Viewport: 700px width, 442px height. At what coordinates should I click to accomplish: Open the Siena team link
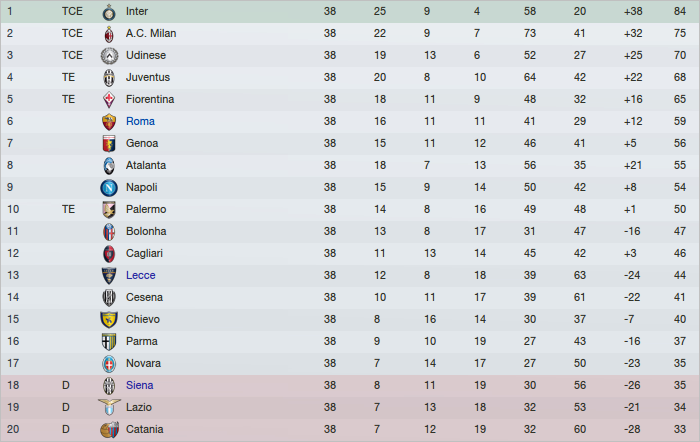click(x=140, y=385)
